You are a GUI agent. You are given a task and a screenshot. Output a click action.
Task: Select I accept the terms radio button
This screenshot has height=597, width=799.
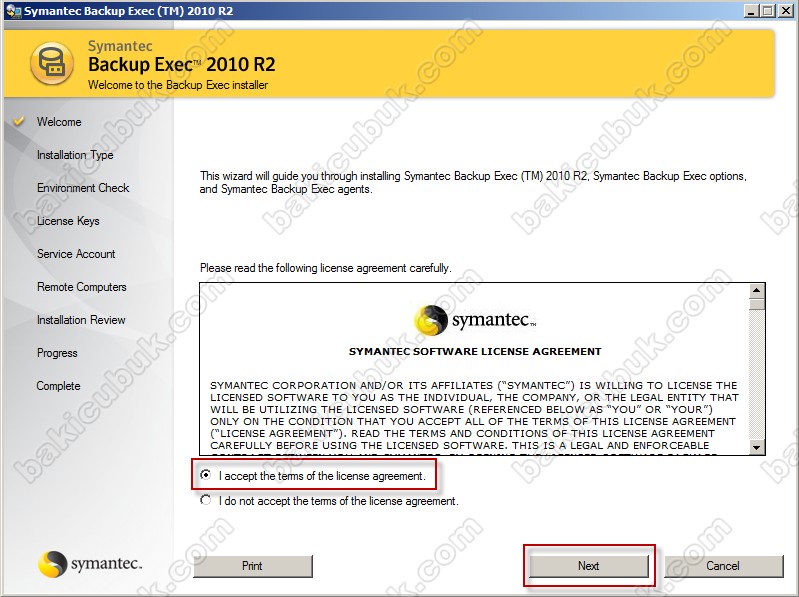click(205, 475)
